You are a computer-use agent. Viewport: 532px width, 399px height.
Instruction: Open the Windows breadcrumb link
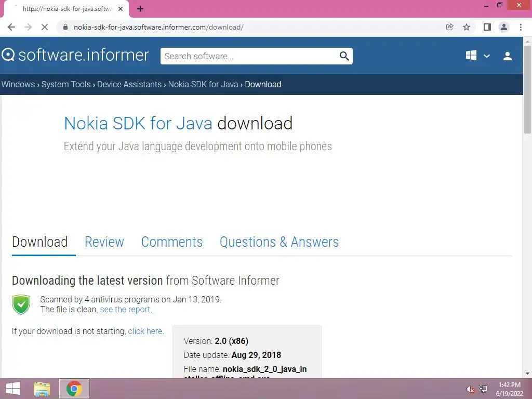(x=18, y=84)
